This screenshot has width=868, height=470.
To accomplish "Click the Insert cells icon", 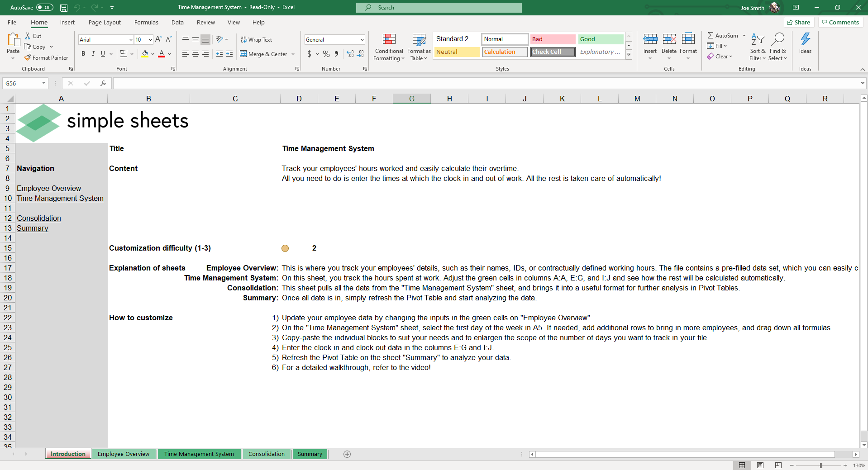I will point(650,39).
